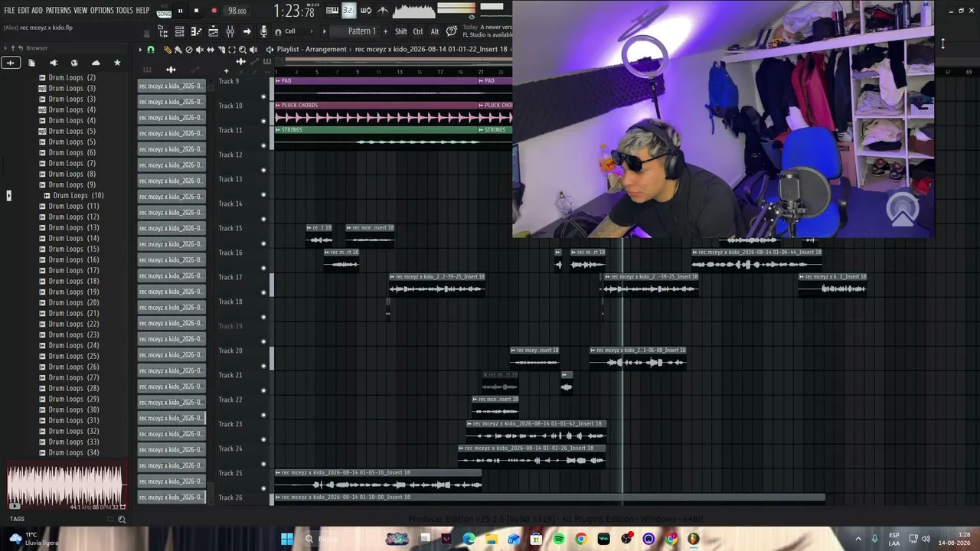Viewport: 980px width, 551px height.
Task: Select the Select tool in playlist
Action: [x=232, y=50]
